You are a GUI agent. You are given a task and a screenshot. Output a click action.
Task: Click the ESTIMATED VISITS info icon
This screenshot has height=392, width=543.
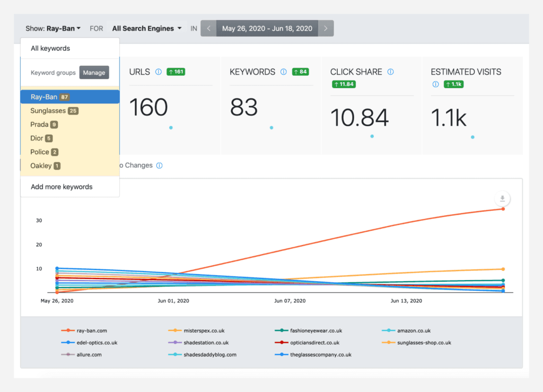point(435,84)
